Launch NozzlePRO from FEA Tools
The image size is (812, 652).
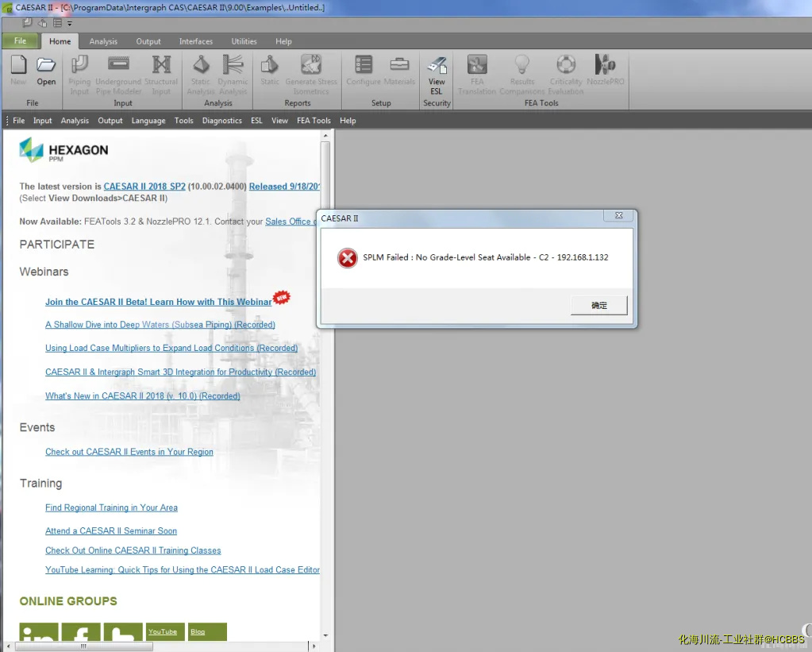(x=606, y=70)
